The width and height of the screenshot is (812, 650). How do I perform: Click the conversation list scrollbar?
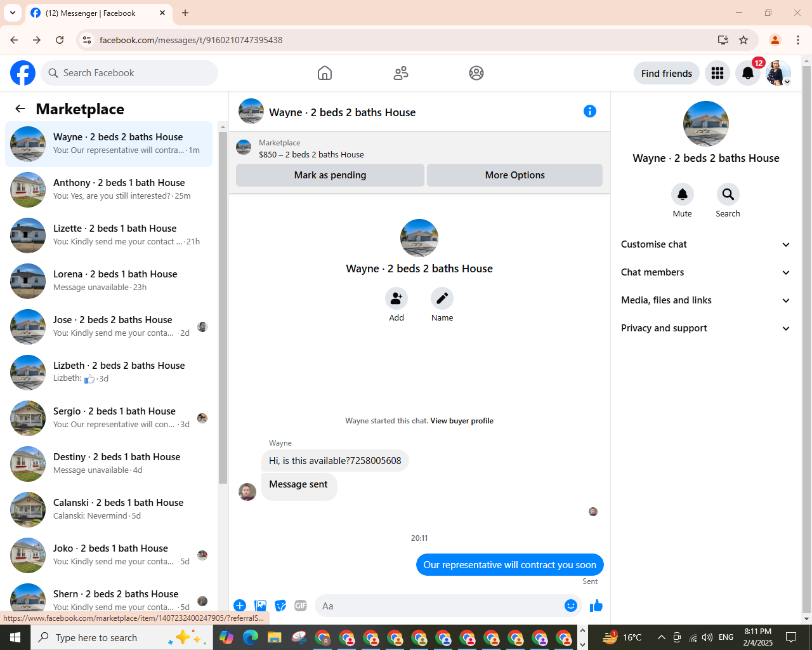click(x=223, y=308)
